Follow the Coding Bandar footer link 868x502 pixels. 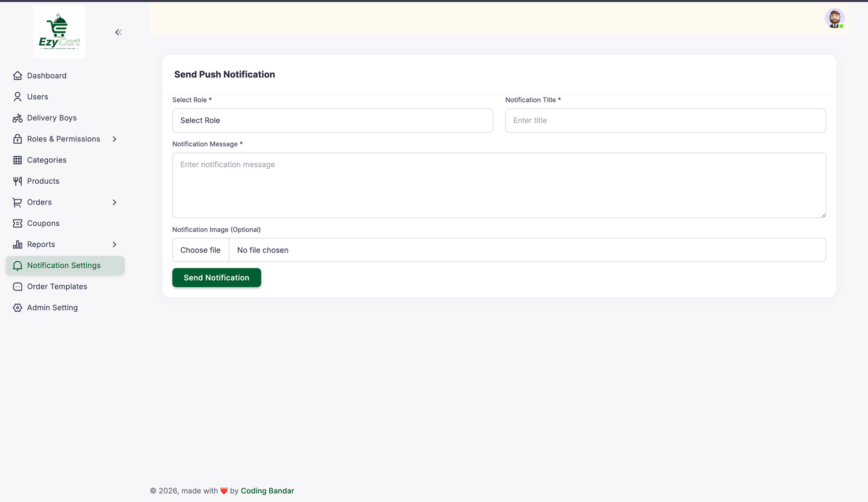(x=267, y=491)
